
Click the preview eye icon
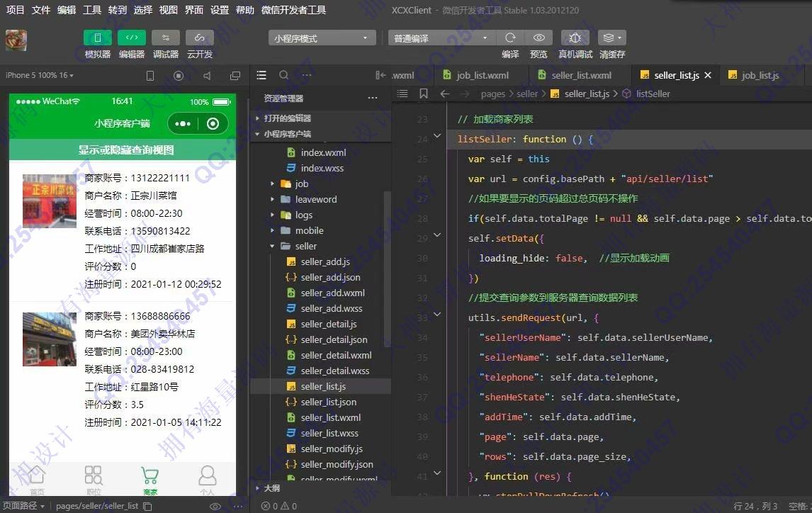point(539,38)
